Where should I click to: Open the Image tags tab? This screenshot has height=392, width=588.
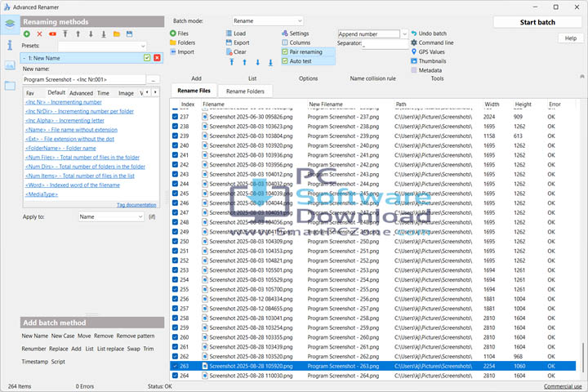(126, 93)
